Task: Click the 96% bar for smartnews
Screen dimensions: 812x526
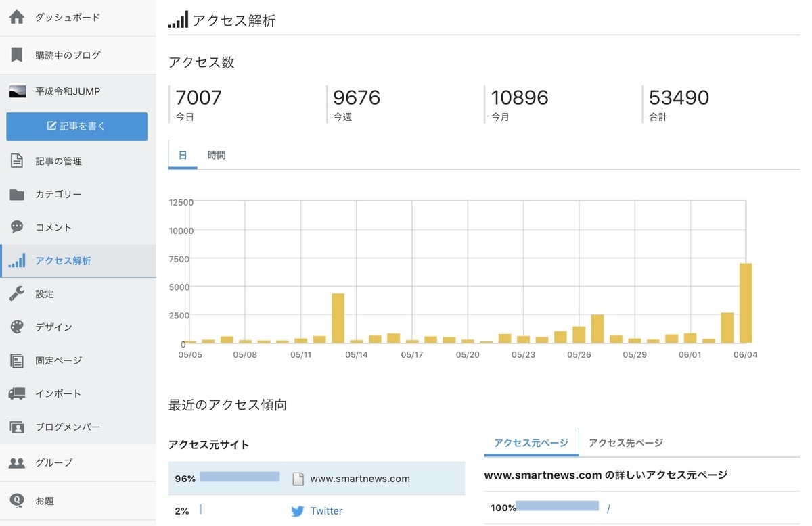Action: (x=240, y=477)
